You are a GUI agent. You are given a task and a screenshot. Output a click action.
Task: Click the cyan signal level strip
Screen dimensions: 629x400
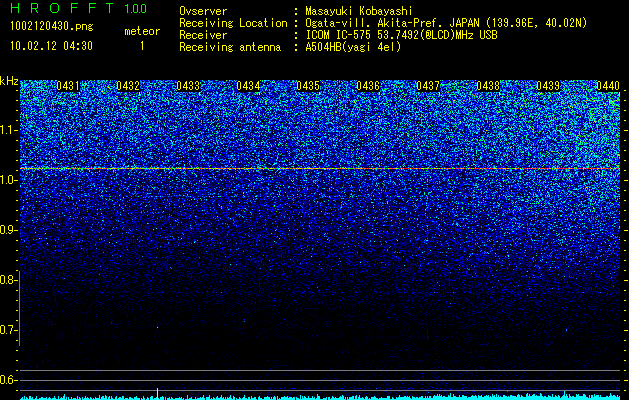(320, 398)
